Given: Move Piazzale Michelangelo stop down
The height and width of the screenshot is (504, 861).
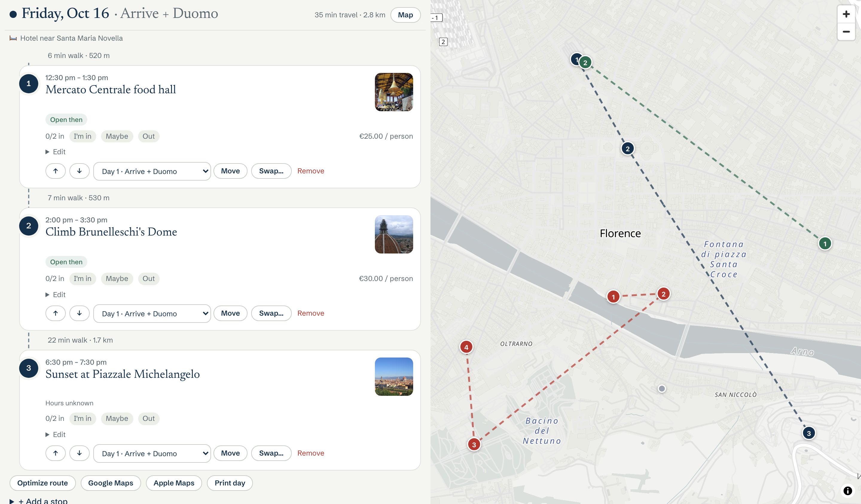Looking at the screenshot, I should 79,453.
